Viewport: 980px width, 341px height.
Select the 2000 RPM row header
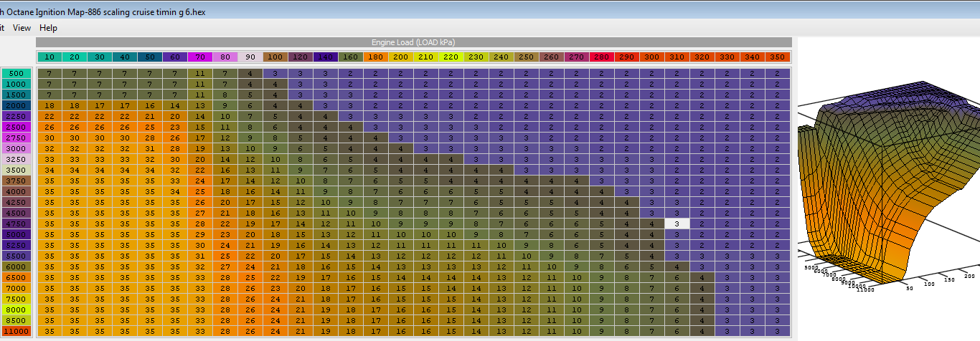17,105
